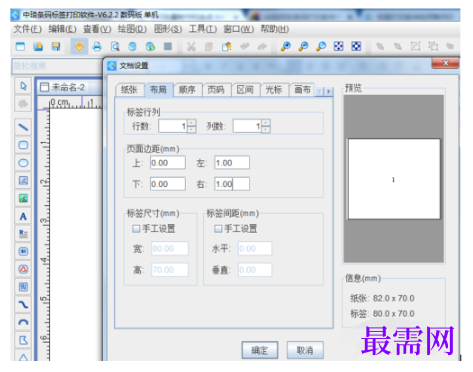This screenshot has height=372, width=473.
Task: Click the paste clipboard icon
Action: click(227, 46)
